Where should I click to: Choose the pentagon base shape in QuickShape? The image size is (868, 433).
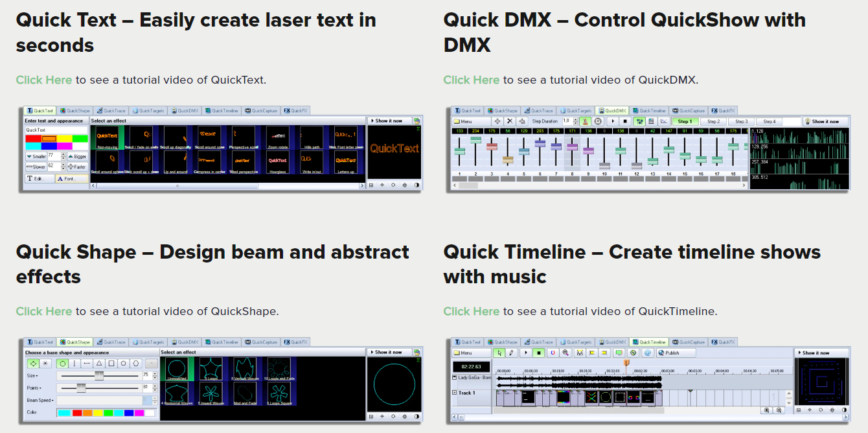coord(124,364)
